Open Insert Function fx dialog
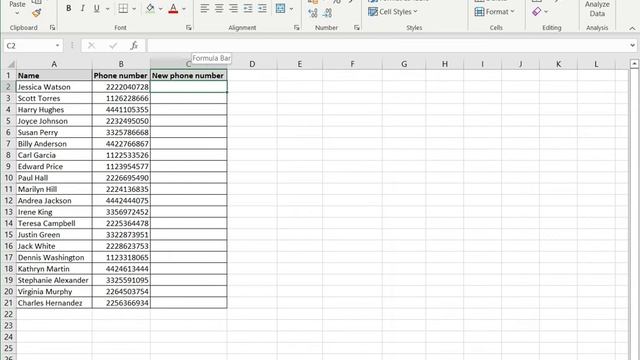This screenshot has height=360, width=640. pyautogui.click(x=134, y=46)
